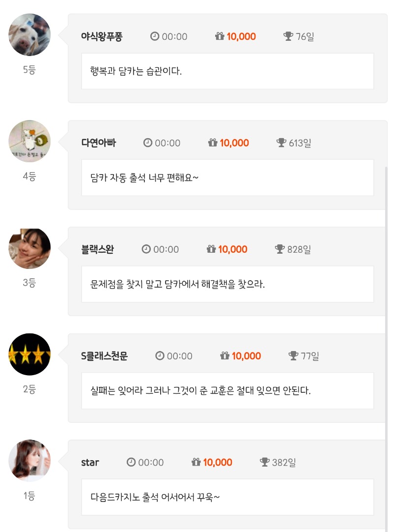393x532 pixels.
Task: Open 다연아빠's hamster avatar
Action: 29,141
